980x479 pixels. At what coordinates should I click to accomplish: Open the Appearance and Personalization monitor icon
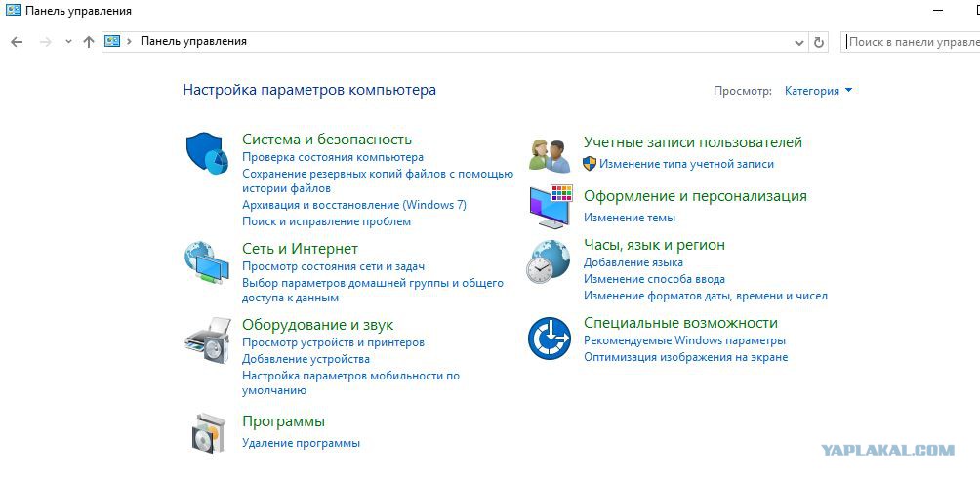click(551, 208)
